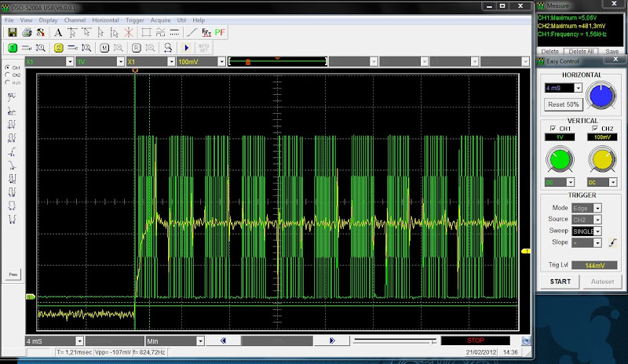Click CH1 dashed level line icon
The image size is (628, 364).
tap(27, 48)
